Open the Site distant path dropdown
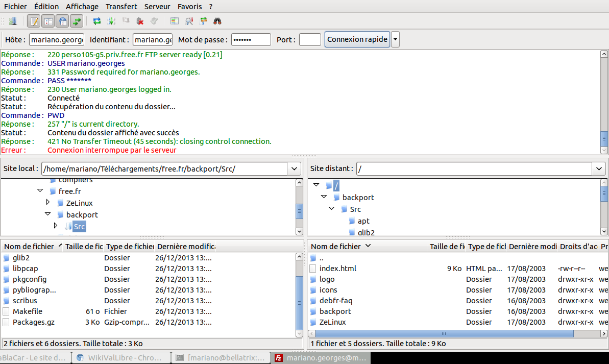The image size is (609, 364). pos(598,168)
